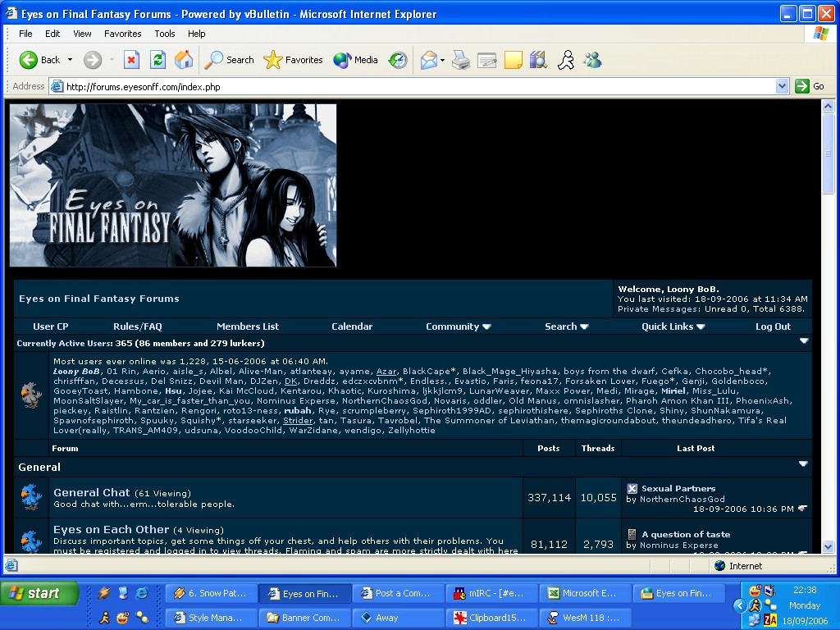Click the Go button
Image resolution: width=840 pixels, height=630 pixels.
810,86
